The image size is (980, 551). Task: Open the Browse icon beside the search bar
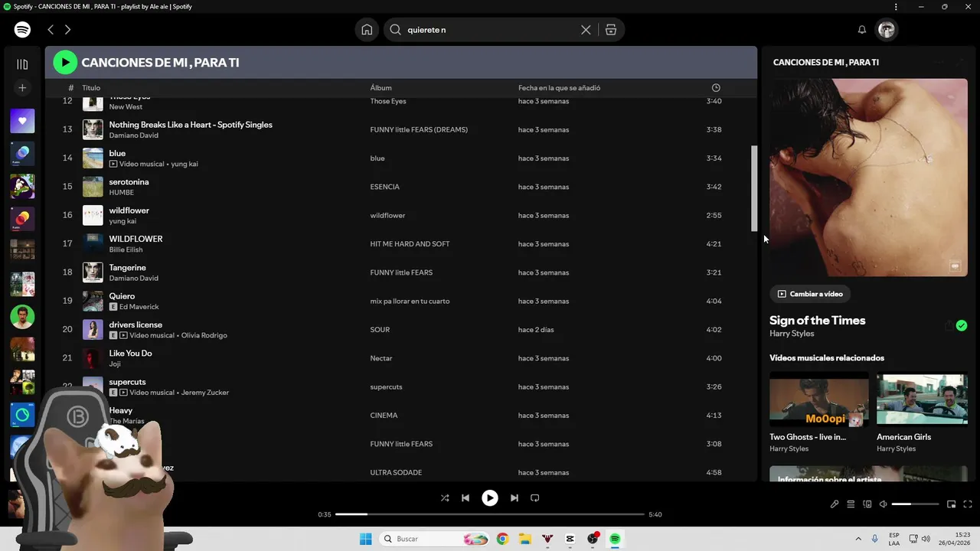click(x=610, y=30)
